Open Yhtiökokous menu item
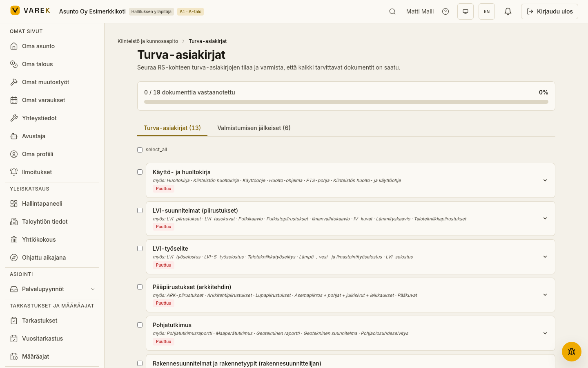 (x=52, y=240)
